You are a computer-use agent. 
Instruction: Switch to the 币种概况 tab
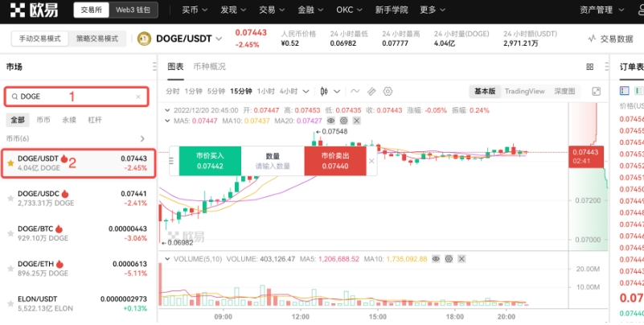point(210,67)
